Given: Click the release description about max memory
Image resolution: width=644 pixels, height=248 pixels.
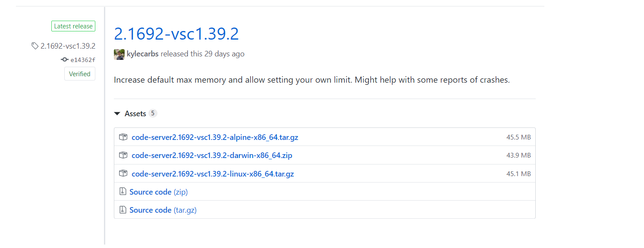Looking at the screenshot, I should point(312,80).
